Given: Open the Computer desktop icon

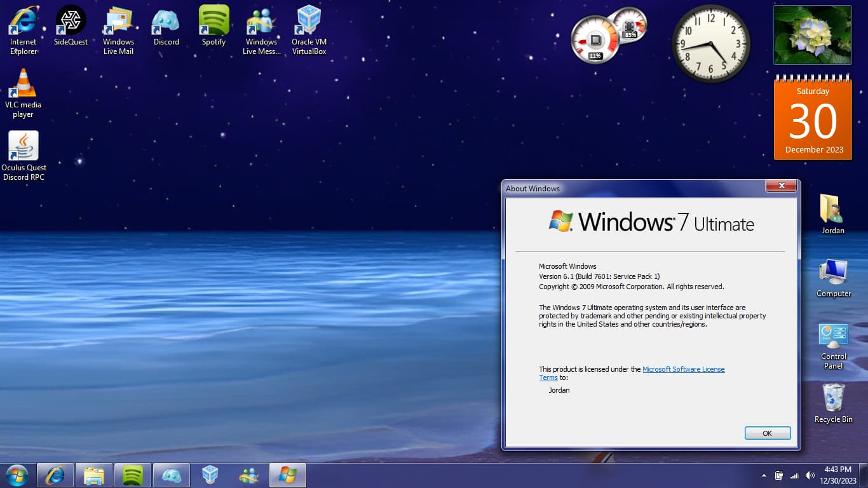Looking at the screenshot, I should pyautogui.click(x=833, y=278).
